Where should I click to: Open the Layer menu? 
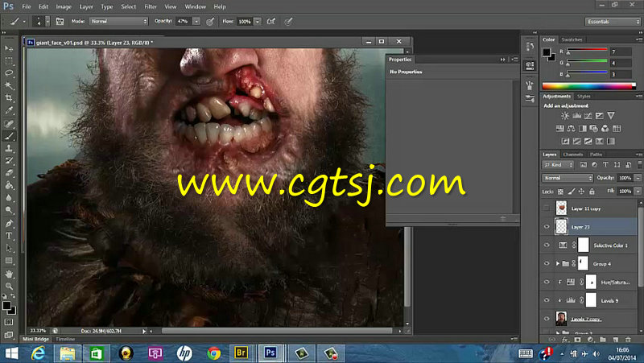pyautogui.click(x=86, y=6)
